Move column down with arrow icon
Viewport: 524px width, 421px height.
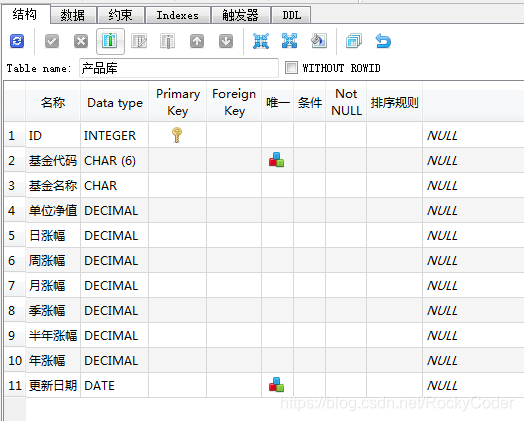[x=226, y=41]
